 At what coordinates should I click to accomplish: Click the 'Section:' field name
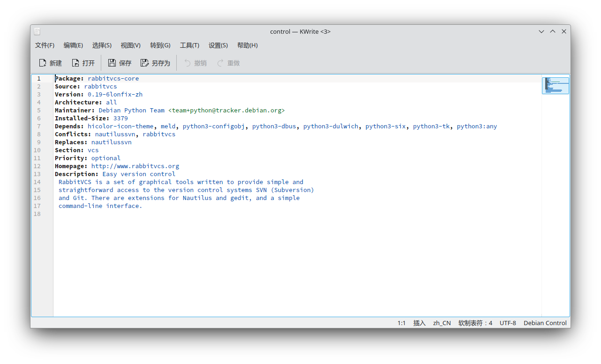pos(69,150)
